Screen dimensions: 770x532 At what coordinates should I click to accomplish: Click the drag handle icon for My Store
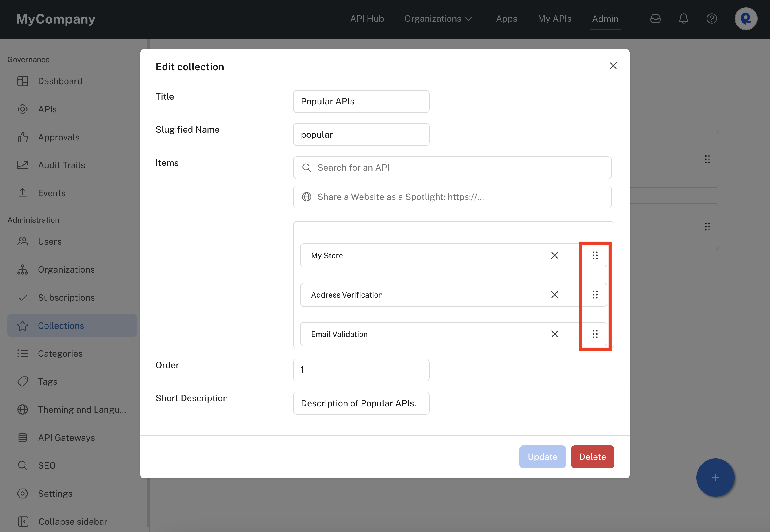coord(594,255)
